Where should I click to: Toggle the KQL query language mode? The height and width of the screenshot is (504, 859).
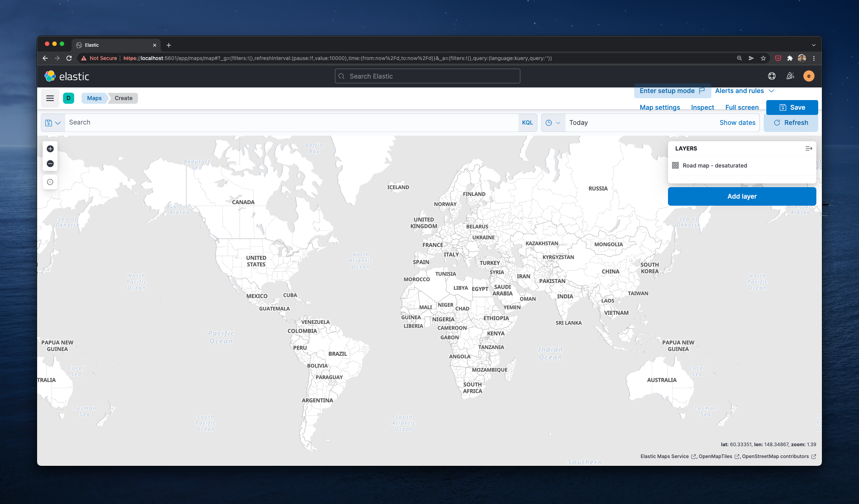pyautogui.click(x=526, y=122)
